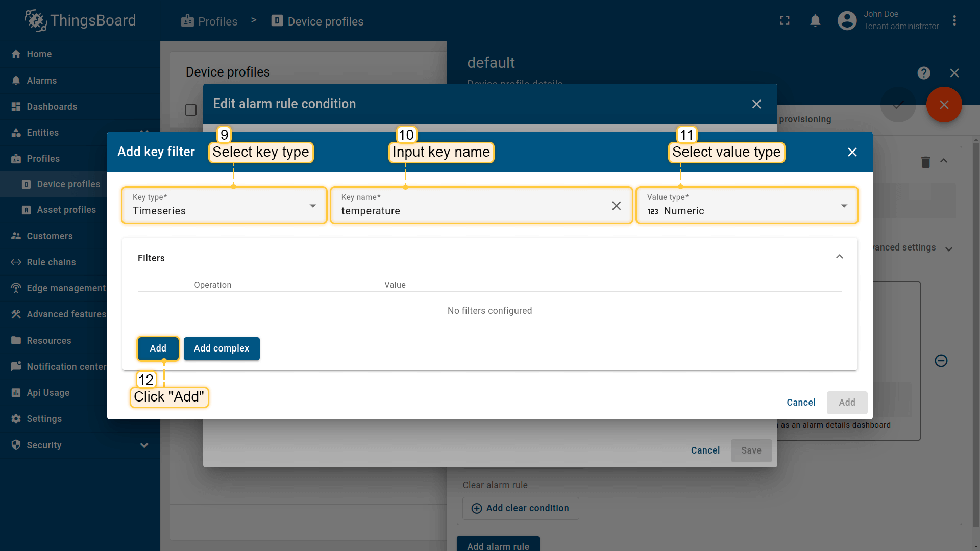
Task: Click the help question mark icon
Action: click(923, 73)
